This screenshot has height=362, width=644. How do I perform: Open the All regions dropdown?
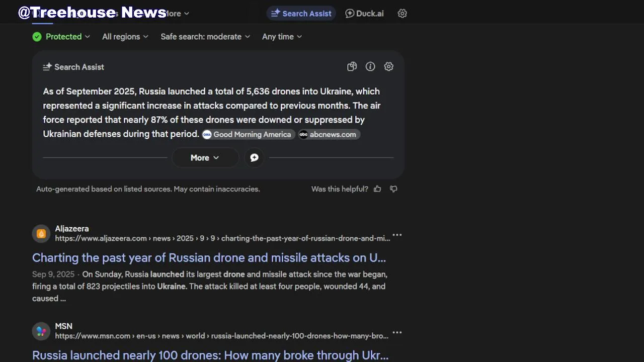125,37
